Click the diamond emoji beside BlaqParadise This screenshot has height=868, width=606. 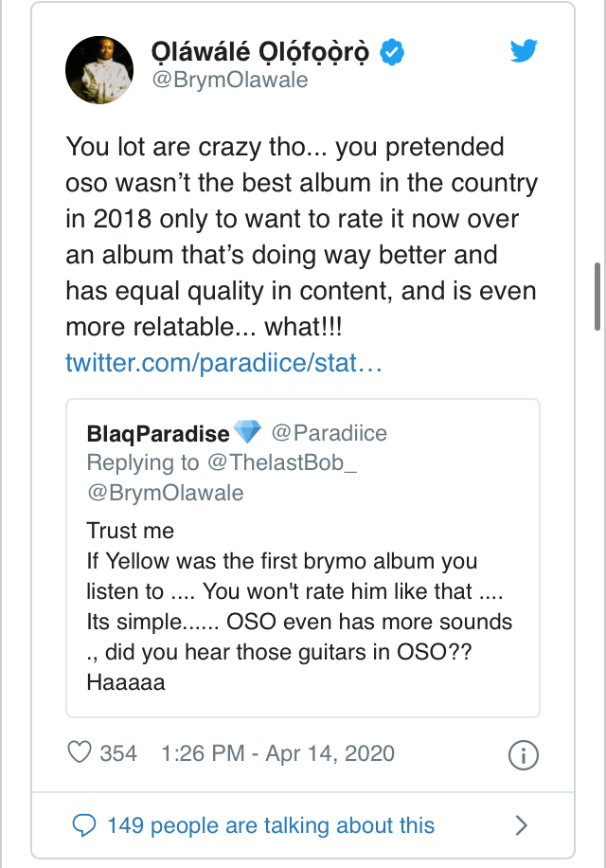coord(247,434)
